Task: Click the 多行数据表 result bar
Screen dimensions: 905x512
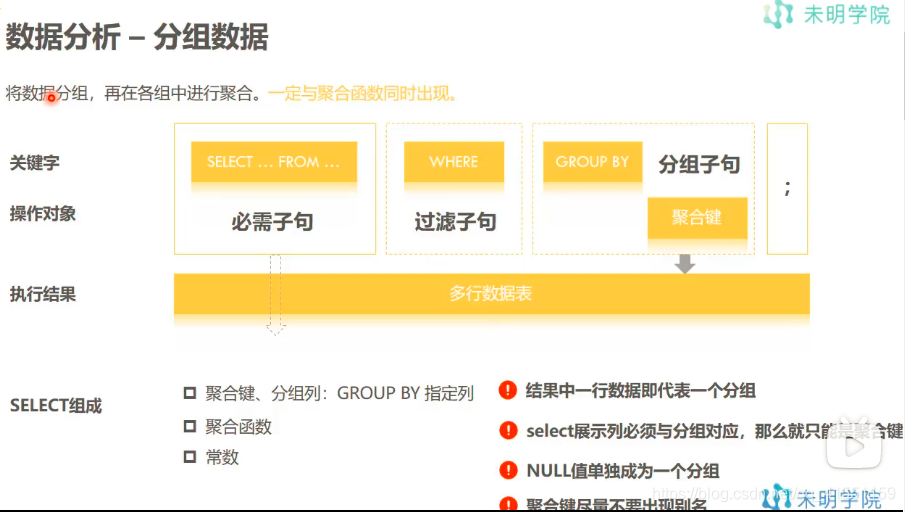Action: click(492, 294)
